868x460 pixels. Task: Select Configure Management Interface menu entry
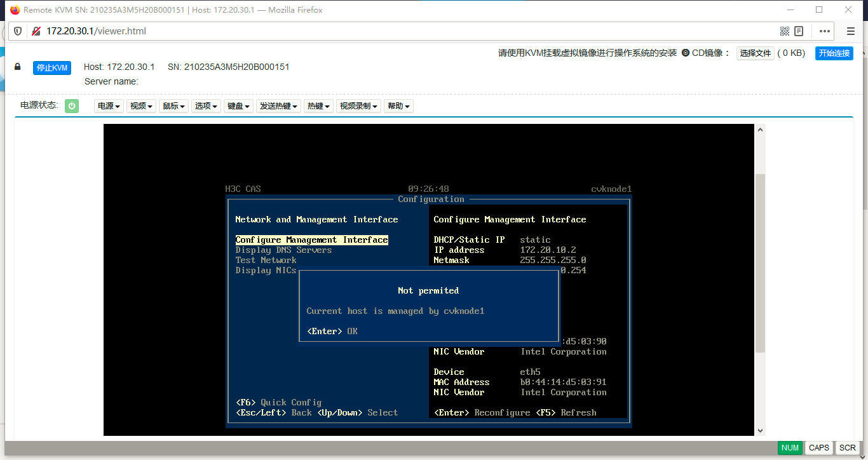(311, 240)
